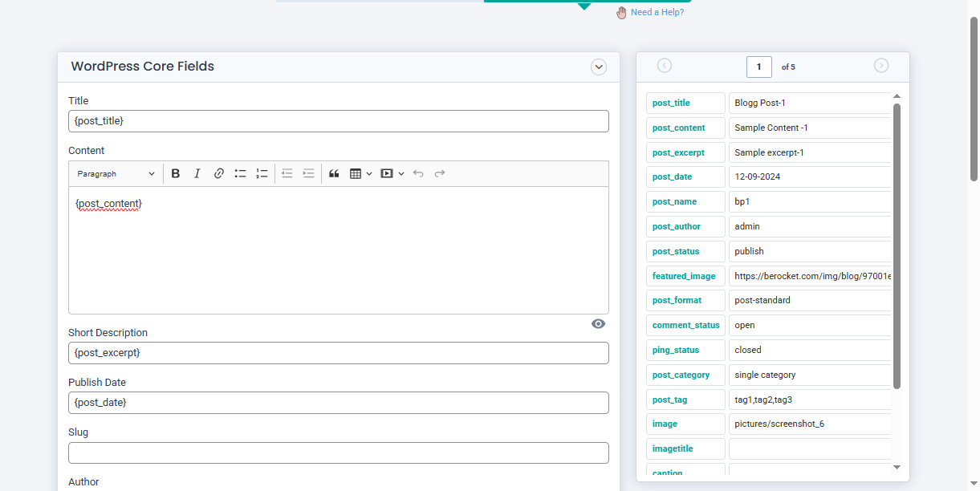Image resolution: width=980 pixels, height=491 pixels.
Task: Toggle the Content preview eye icon
Action: pyautogui.click(x=598, y=323)
